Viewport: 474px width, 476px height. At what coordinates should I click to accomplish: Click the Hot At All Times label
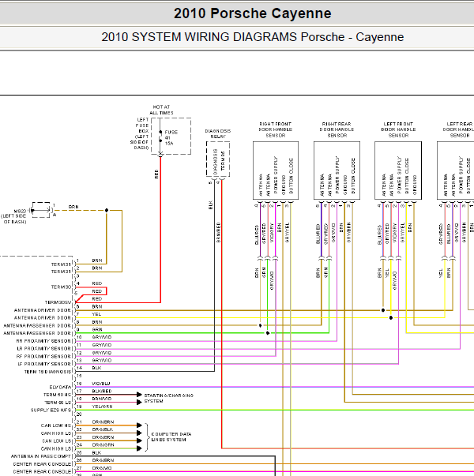tap(161, 110)
